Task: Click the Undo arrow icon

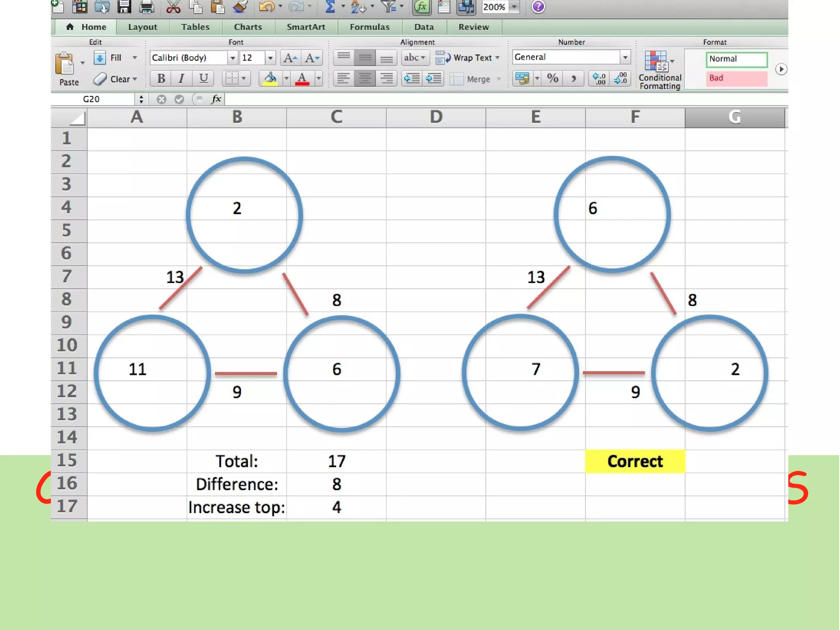Action: coord(267,7)
